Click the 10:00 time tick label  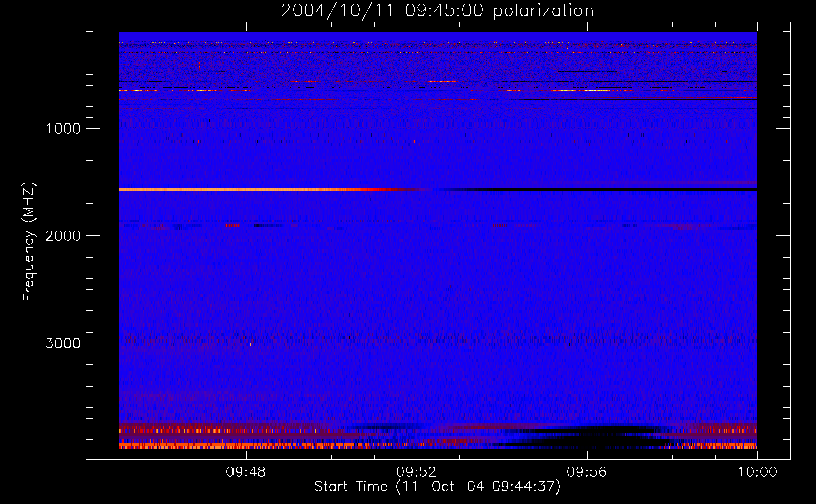(757, 472)
